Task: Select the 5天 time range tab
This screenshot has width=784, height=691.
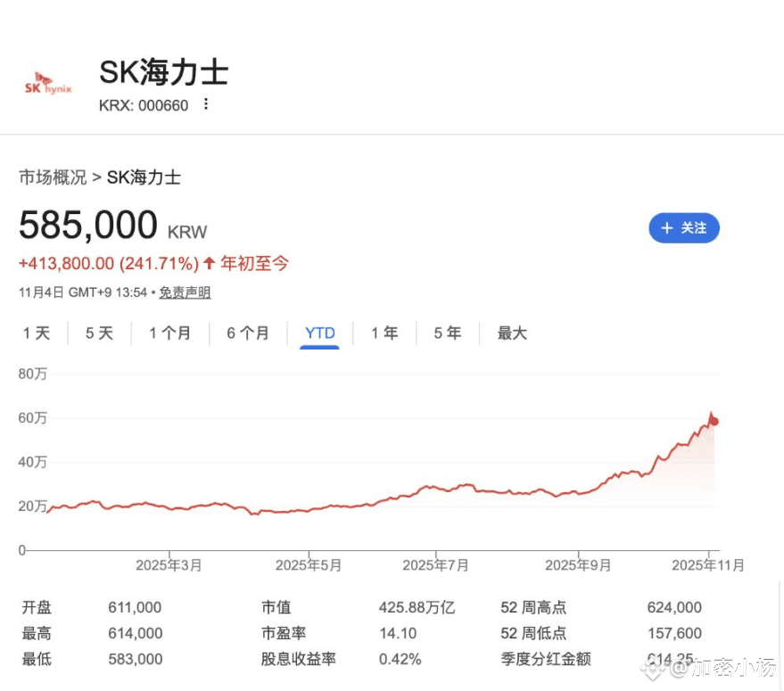Action: point(99,333)
